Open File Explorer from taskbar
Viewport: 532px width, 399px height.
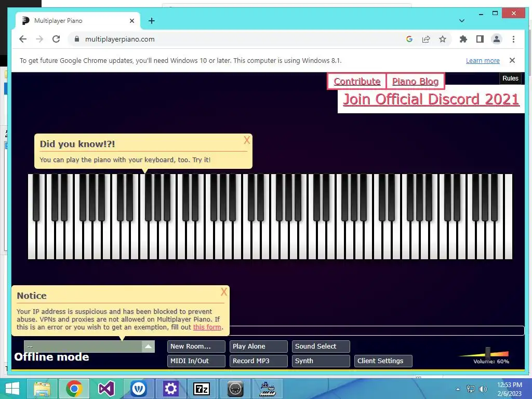click(x=42, y=389)
